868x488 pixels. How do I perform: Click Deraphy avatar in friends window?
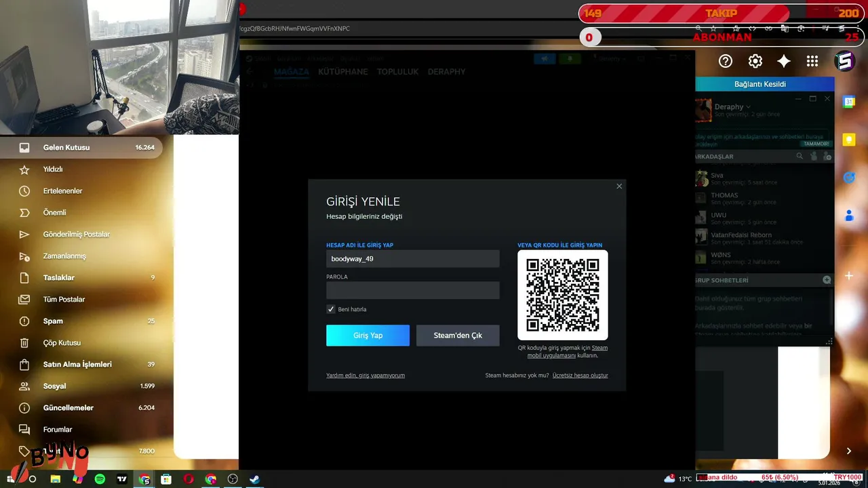pos(703,110)
